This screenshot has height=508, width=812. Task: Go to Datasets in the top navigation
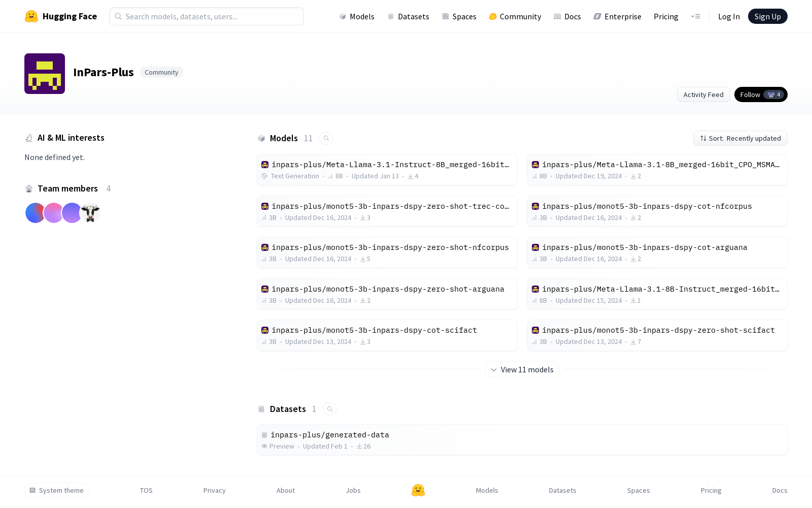(x=408, y=16)
